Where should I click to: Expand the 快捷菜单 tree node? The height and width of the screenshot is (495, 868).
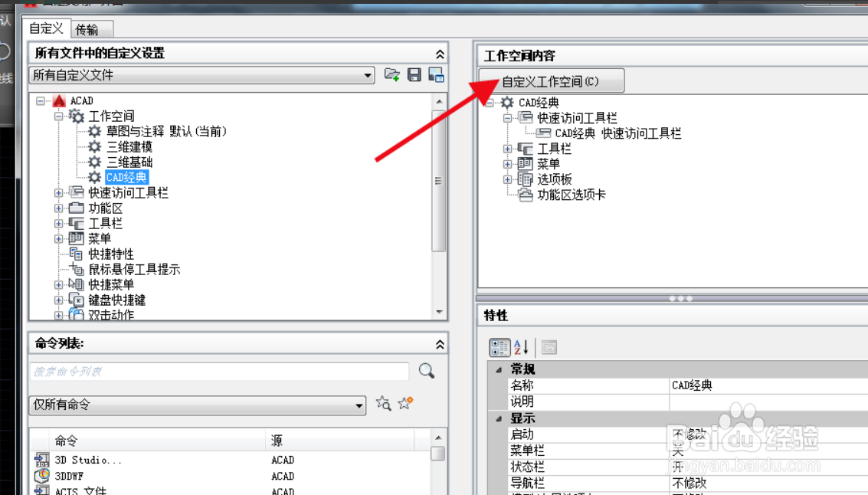pyautogui.click(x=58, y=284)
